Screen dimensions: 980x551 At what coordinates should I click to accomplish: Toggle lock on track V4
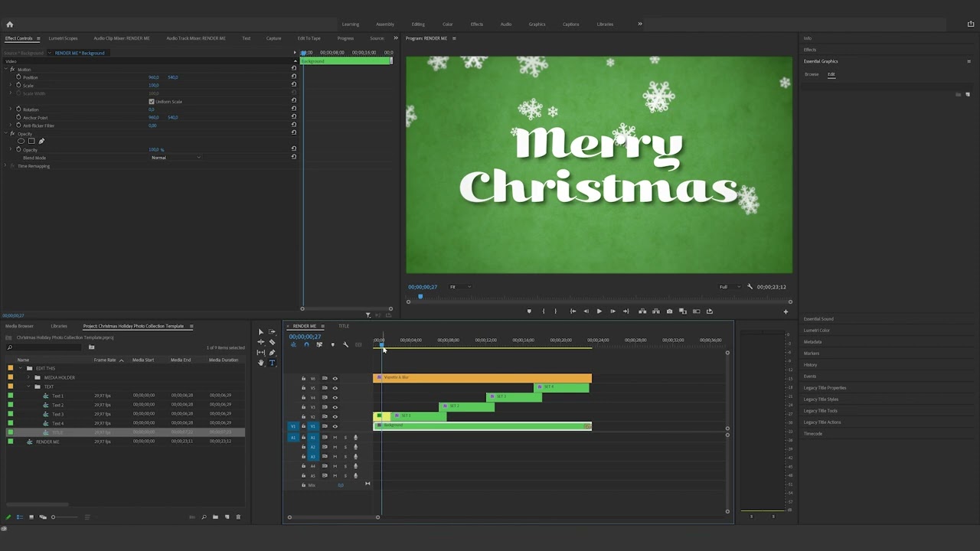pos(303,398)
